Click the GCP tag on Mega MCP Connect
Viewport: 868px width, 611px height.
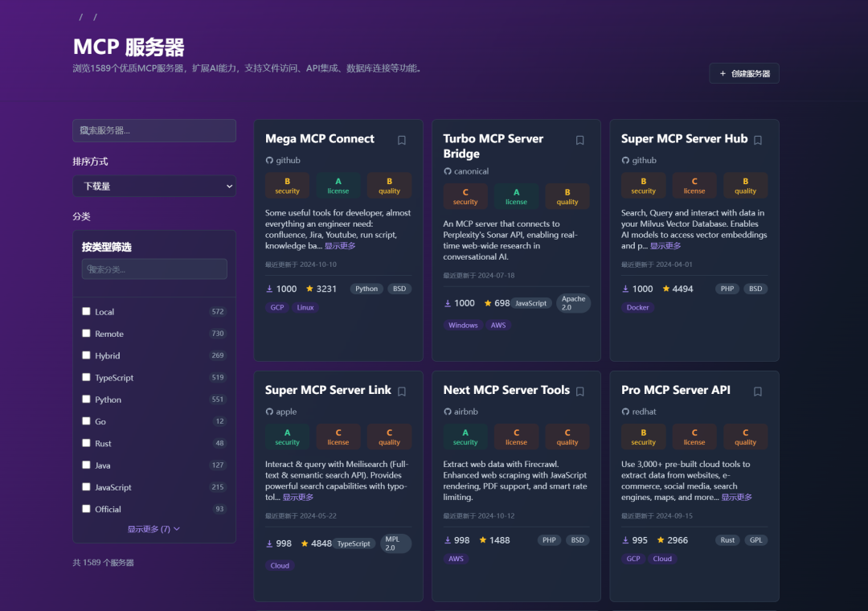click(x=276, y=307)
